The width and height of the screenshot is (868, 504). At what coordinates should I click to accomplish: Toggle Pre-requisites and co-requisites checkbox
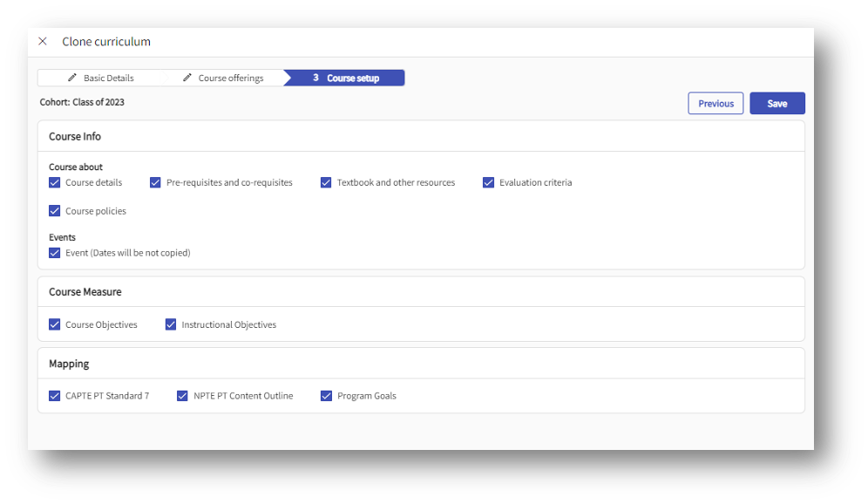(x=156, y=183)
